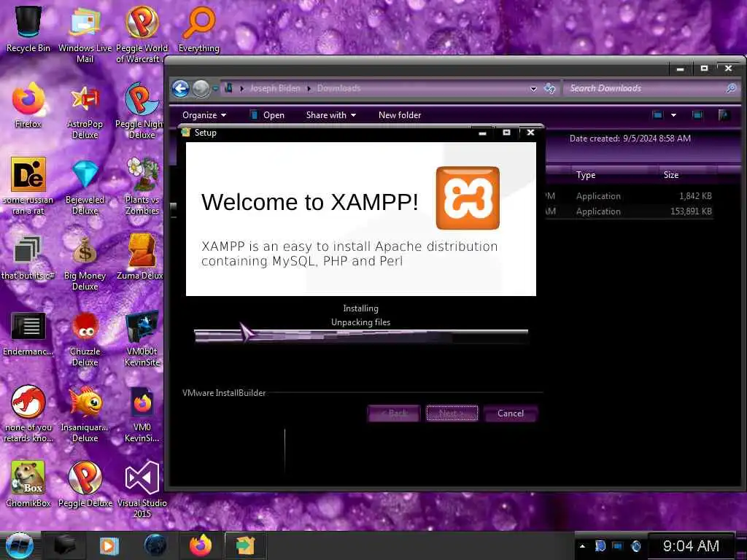This screenshot has height=560, width=747.
Task: Launch Peggle Deluxe desktop icon
Action: tap(85, 483)
